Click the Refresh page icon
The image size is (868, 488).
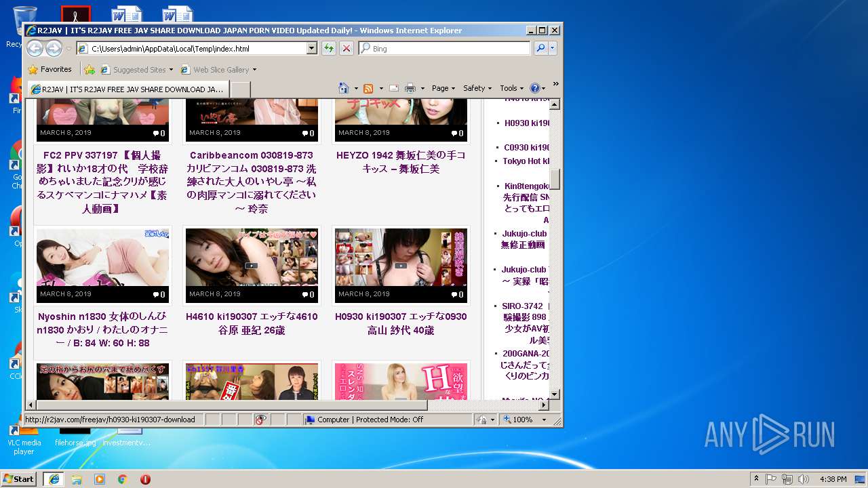pyautogui.click(x=328, y=48)
